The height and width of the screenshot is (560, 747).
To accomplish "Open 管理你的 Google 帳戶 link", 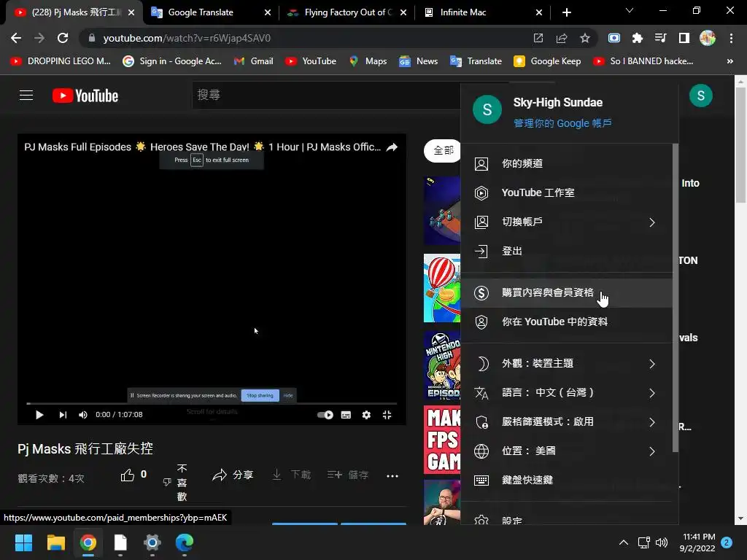I will point(562,123).
